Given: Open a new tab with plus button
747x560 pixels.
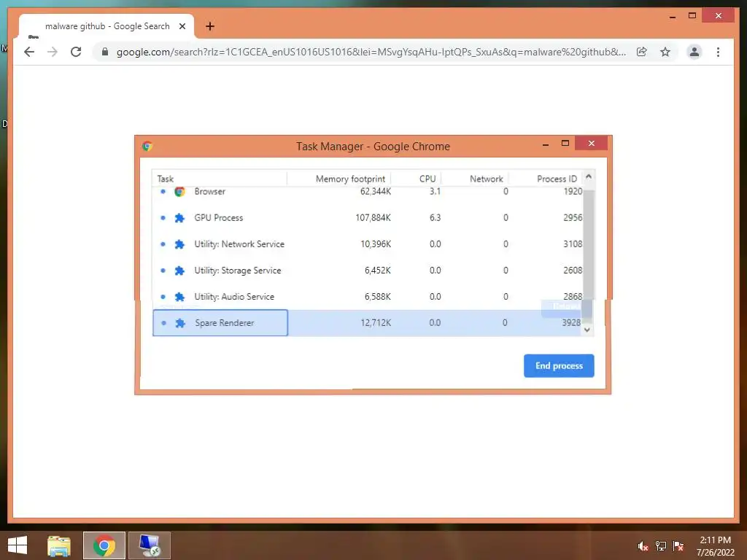Looking at the screenshot, I should tap(210, 26).
